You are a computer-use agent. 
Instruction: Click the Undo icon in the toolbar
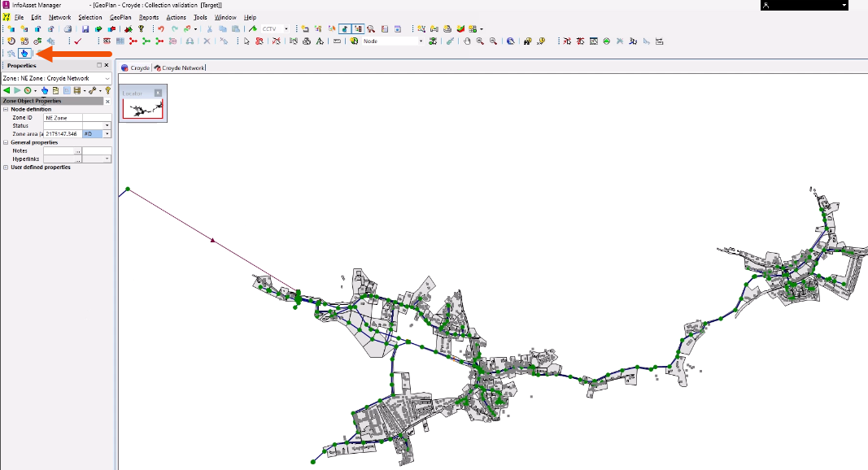pos(161,29)
